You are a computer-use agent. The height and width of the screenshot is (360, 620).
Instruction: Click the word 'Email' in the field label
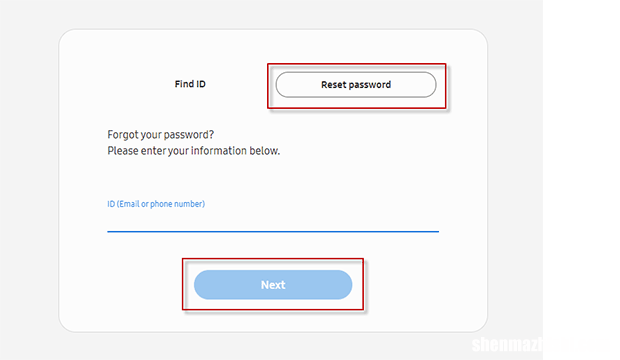(x=129, y=204)
